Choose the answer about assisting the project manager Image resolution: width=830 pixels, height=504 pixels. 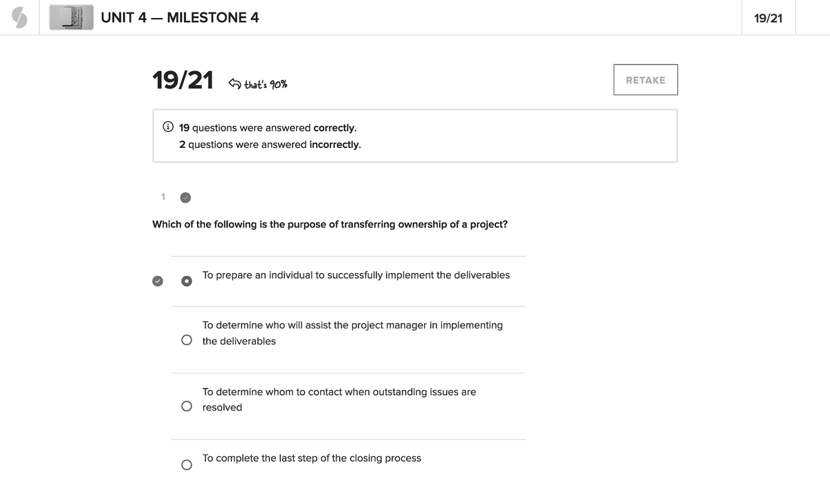[x=187, y=339]
